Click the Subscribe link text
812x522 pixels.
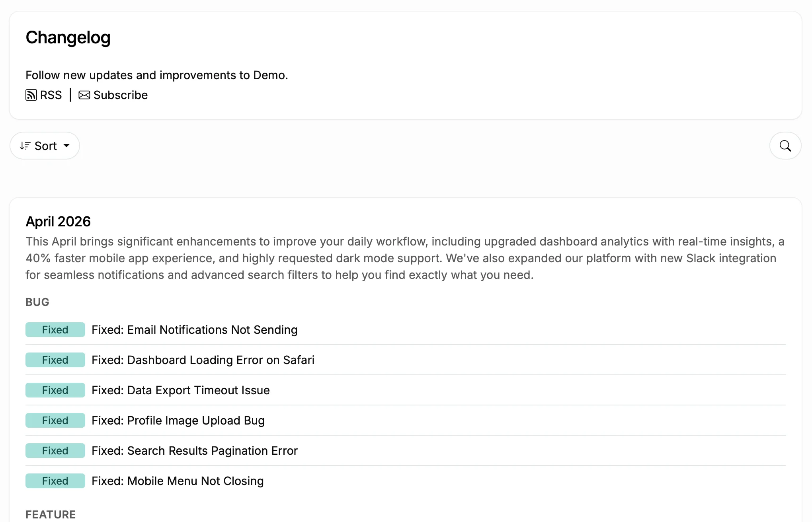click(x=120, y=95)
